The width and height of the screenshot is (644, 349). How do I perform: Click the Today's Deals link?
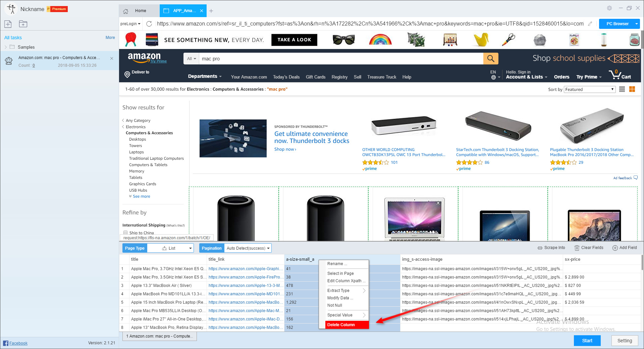(286, 77)
